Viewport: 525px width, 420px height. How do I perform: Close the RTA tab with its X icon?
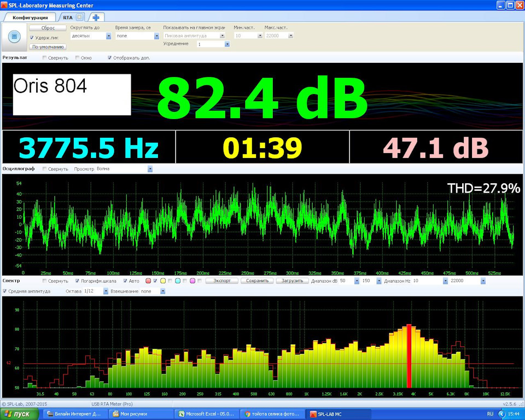tap(79, 17)
